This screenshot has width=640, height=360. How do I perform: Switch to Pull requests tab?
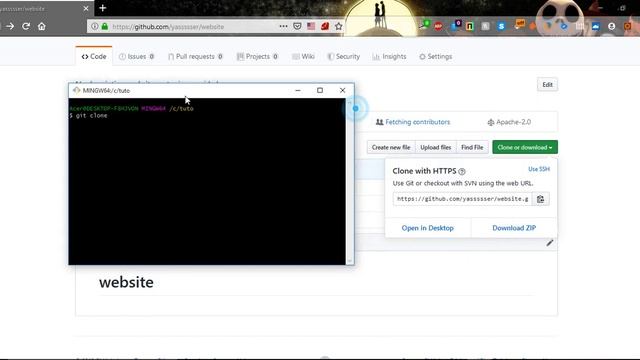click(195, 56)
